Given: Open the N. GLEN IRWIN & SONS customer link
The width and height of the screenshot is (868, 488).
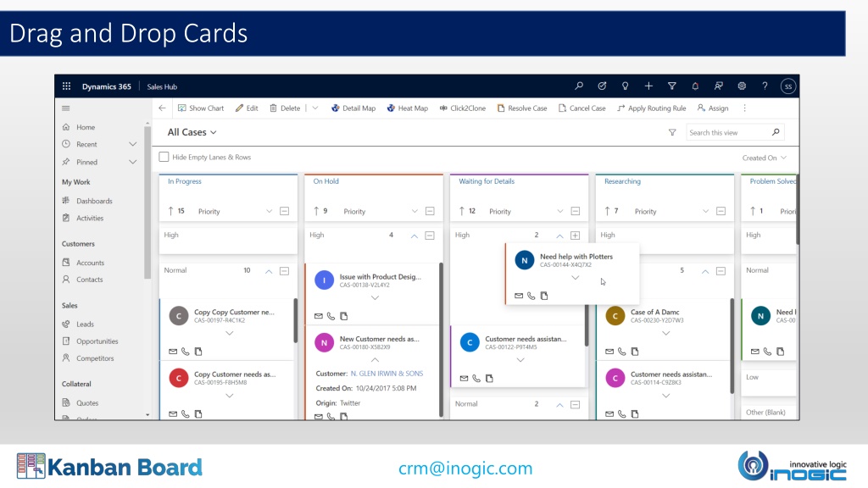Looking at the screenshot, I should tap(387, 374).
